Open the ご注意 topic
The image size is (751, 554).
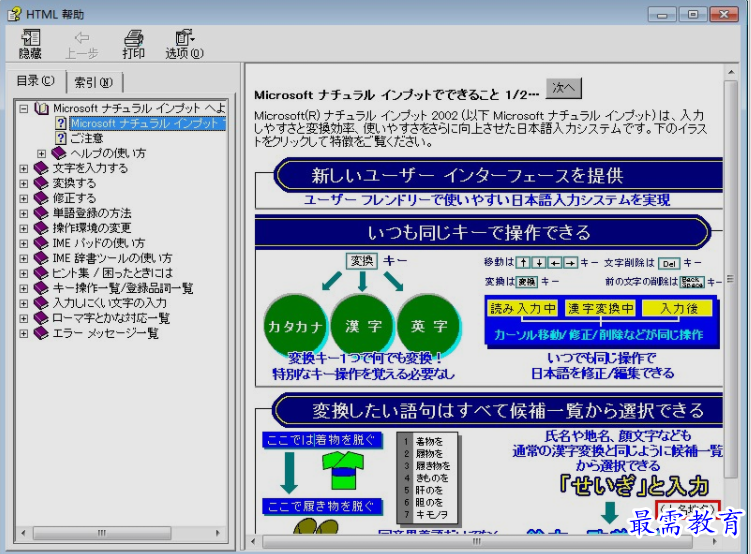click(87, 138)
